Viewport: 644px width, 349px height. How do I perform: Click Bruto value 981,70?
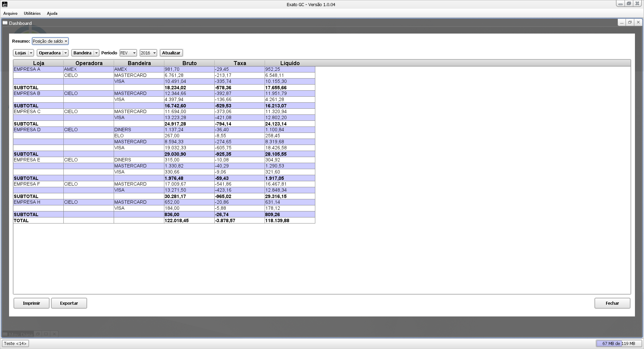pos(189,69)
